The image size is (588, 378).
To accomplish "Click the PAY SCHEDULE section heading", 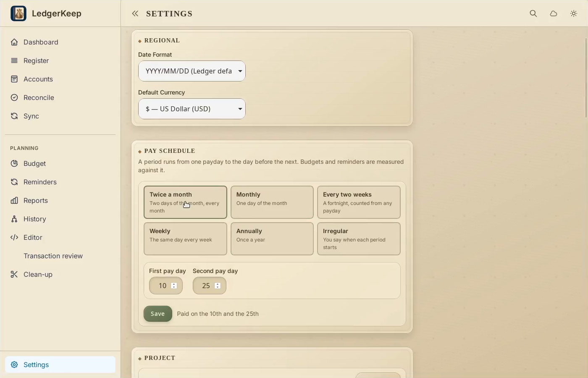I will [170, 151].
